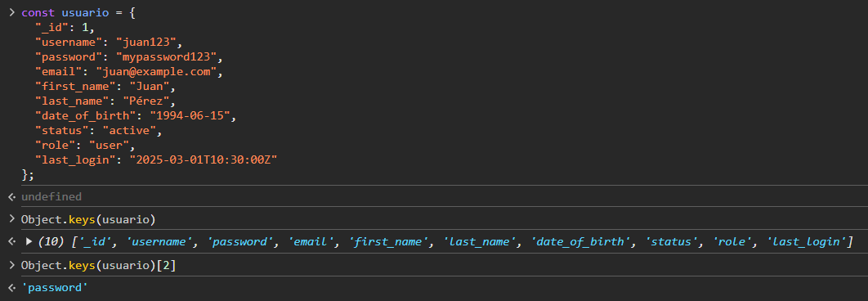Click the Object.keys(usuario) command without index
The height and width of the screenshot is (301, 868).
[x=88, y=219]
